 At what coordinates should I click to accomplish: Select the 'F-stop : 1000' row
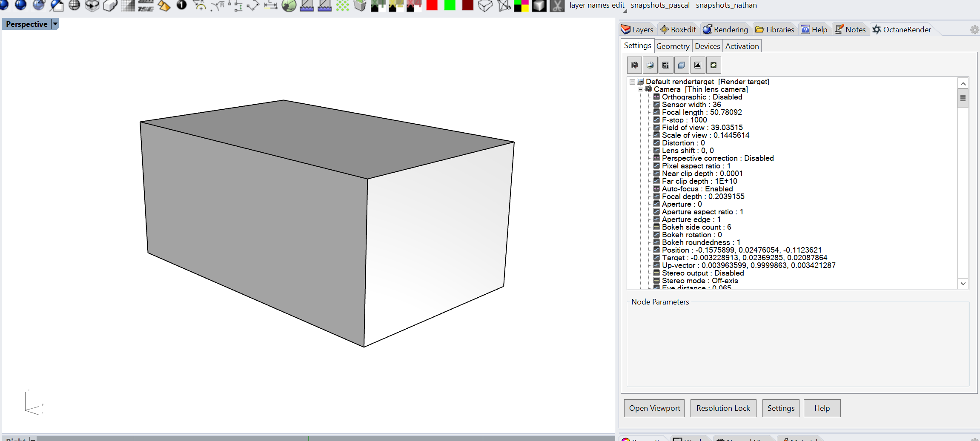click(x=684, y=120)
